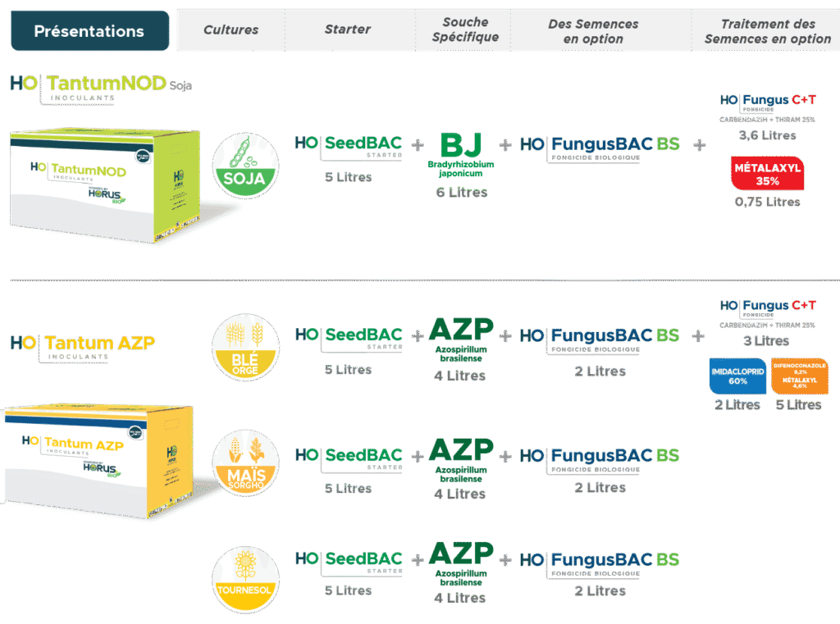Open the Souche Spécifique tab
Screen dimensions: 840x624
tap(465, 30)
